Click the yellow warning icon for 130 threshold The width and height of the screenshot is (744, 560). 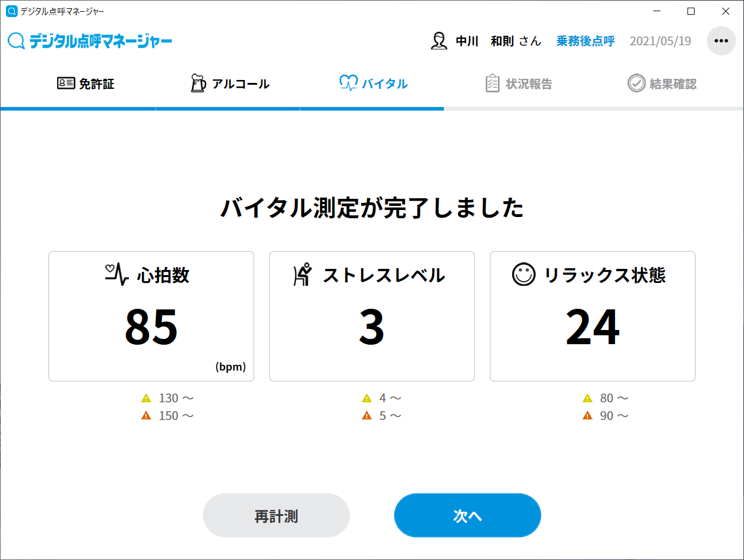[x=147, y=398]
